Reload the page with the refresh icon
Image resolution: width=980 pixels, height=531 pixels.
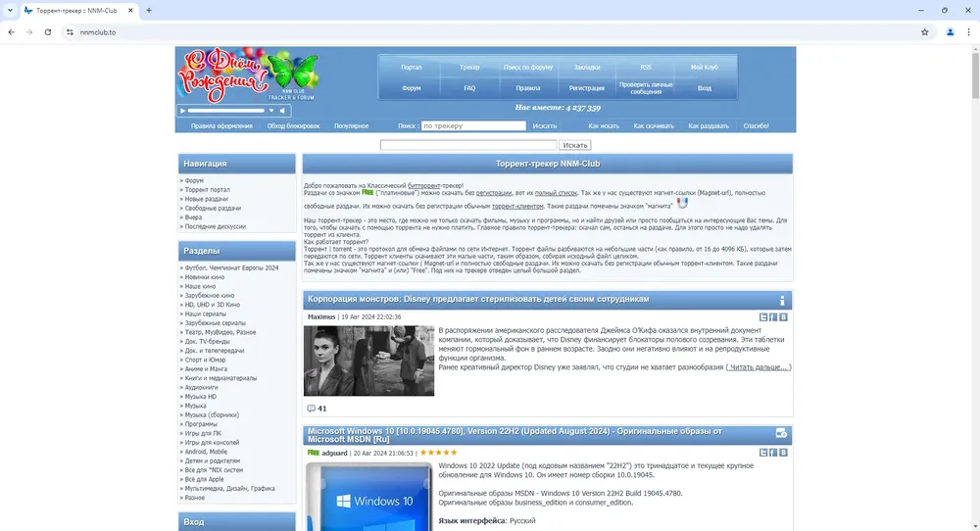[47, 32]
